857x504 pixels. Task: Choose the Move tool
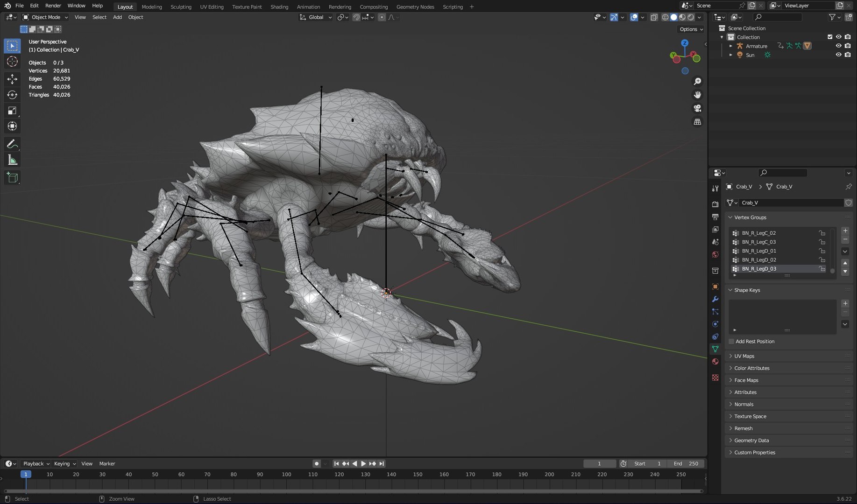click(13, 79)
